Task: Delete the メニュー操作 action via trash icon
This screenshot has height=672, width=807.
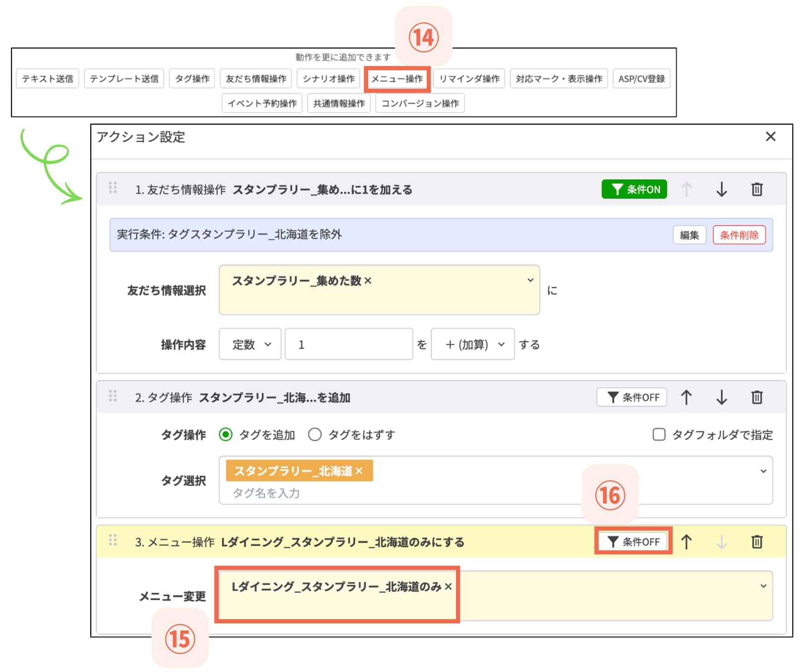Action: [757, 542]
